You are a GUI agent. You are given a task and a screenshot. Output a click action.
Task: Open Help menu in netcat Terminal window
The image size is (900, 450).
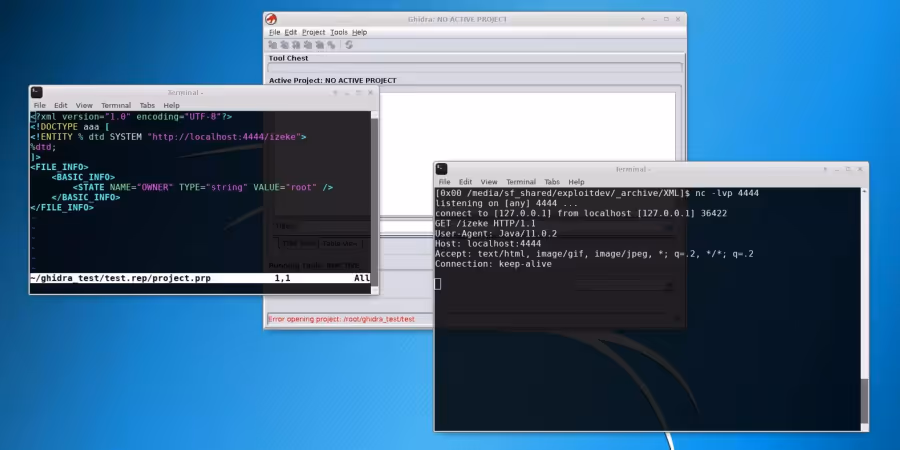(576, 182)
